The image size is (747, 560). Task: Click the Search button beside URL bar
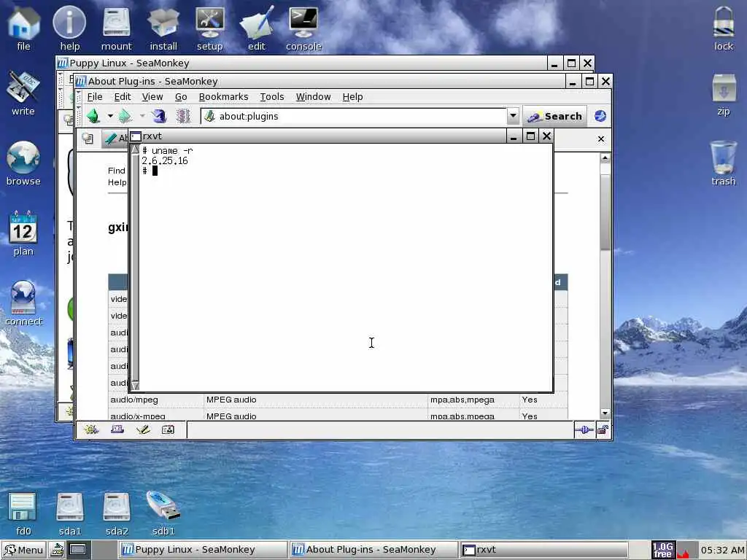(x=555, y=116)
